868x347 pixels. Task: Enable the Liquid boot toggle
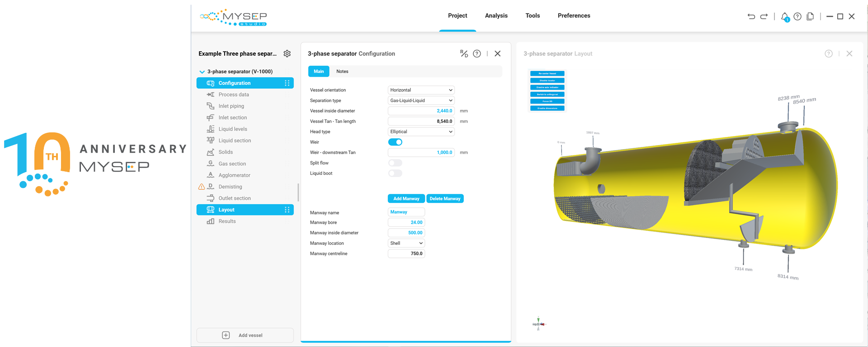point(395,173)
